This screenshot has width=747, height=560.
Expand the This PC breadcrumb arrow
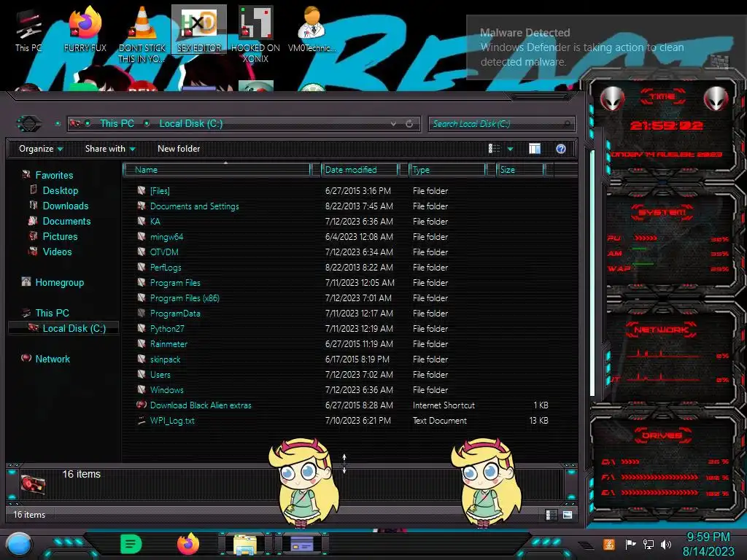[x=147, y=124]
